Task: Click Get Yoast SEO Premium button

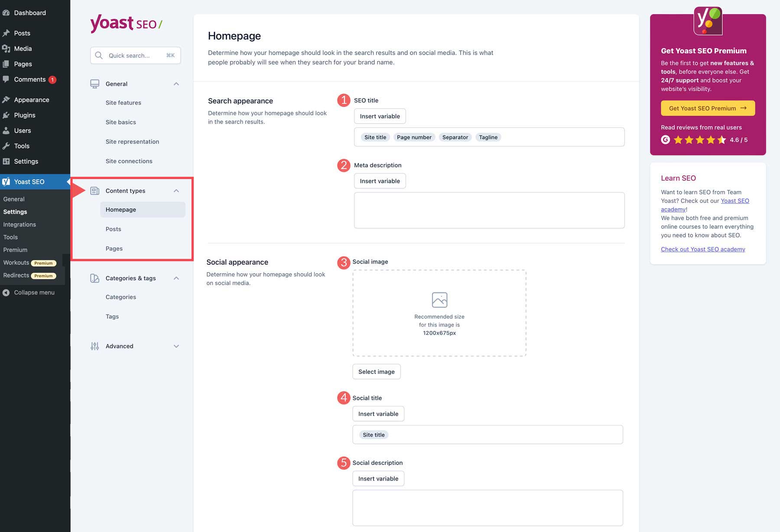Action: click(x=708, y=108)
